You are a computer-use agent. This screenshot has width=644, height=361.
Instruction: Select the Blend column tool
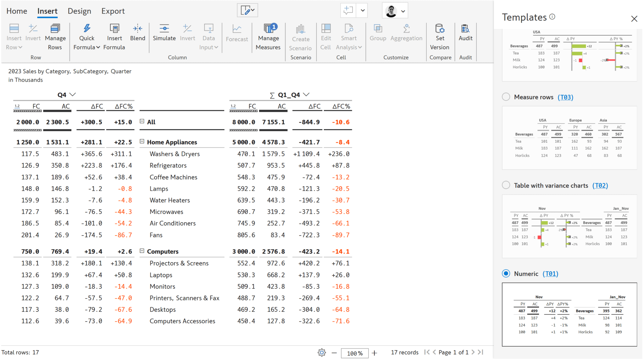pos(137,33)
